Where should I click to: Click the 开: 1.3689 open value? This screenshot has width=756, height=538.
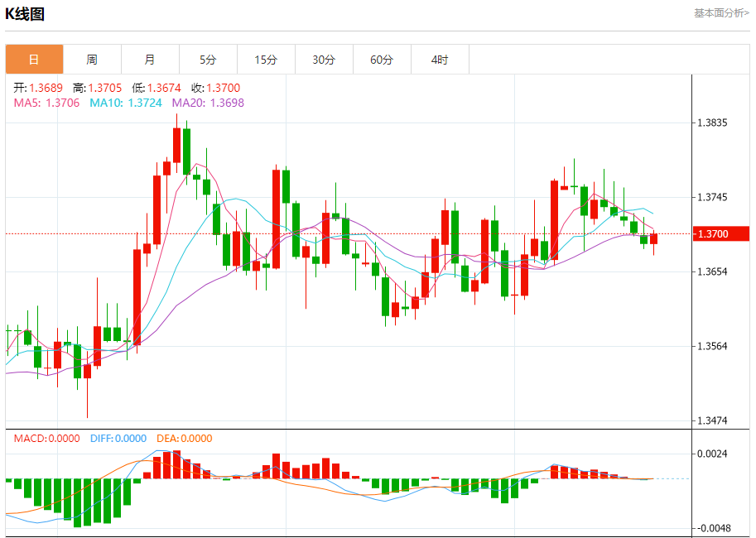38,88
